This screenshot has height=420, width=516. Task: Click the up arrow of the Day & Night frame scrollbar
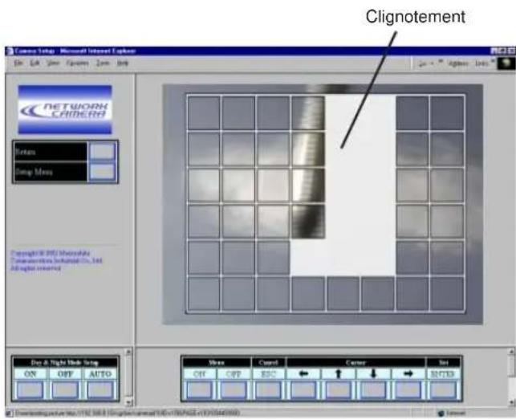[x=128, y=352]
